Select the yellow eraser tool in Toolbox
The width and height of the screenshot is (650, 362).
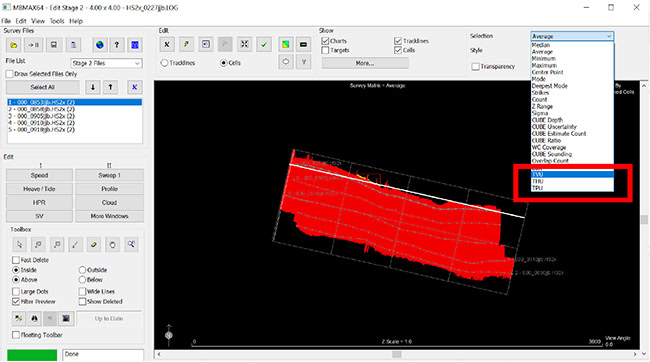[x=94, y=245]
